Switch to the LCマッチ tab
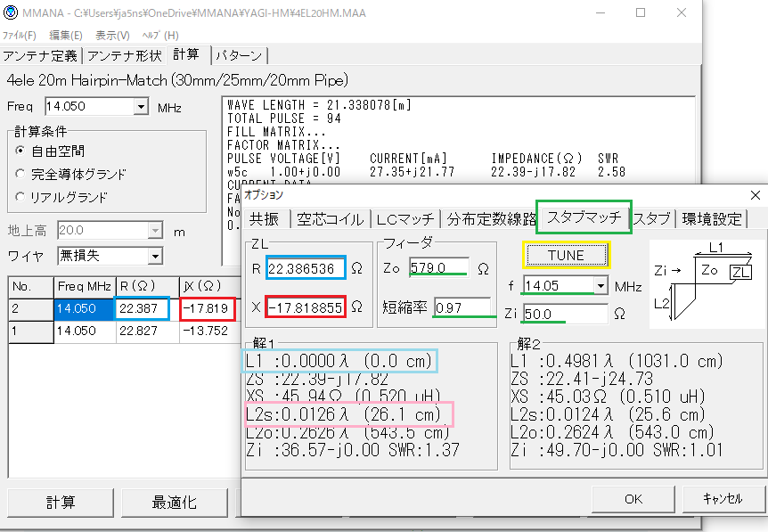Image resolution: width=768 pixels, height=532 pixels. 405,219
